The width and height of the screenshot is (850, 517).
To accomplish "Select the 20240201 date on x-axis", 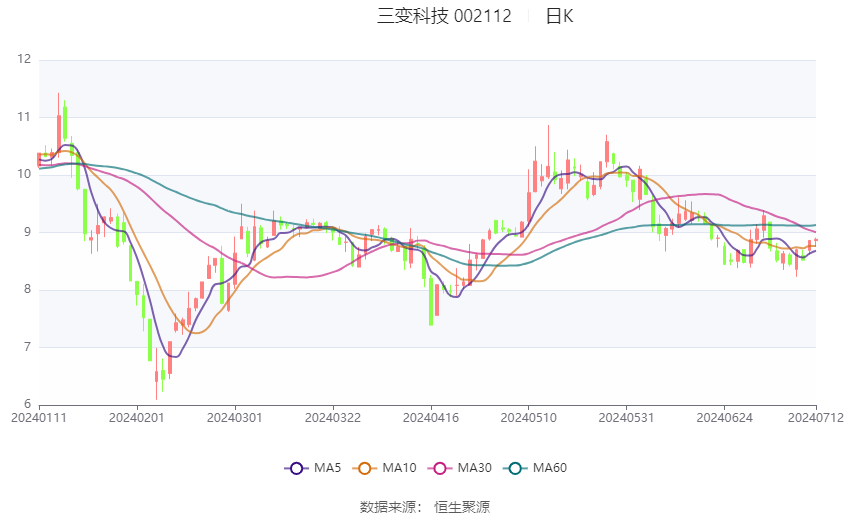I will click(136, 416).
